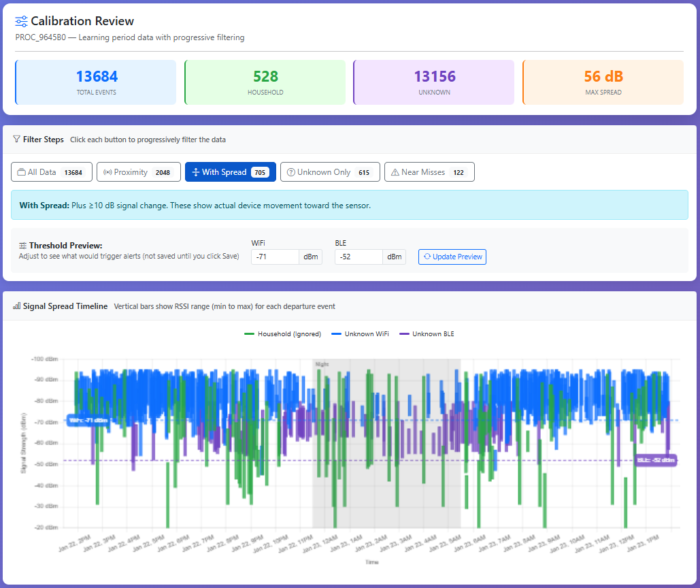Image resolution: width=700 pixels, height=588 pixels.
Task: Click the Total Events 13684 card
Action: coord(96,82)
